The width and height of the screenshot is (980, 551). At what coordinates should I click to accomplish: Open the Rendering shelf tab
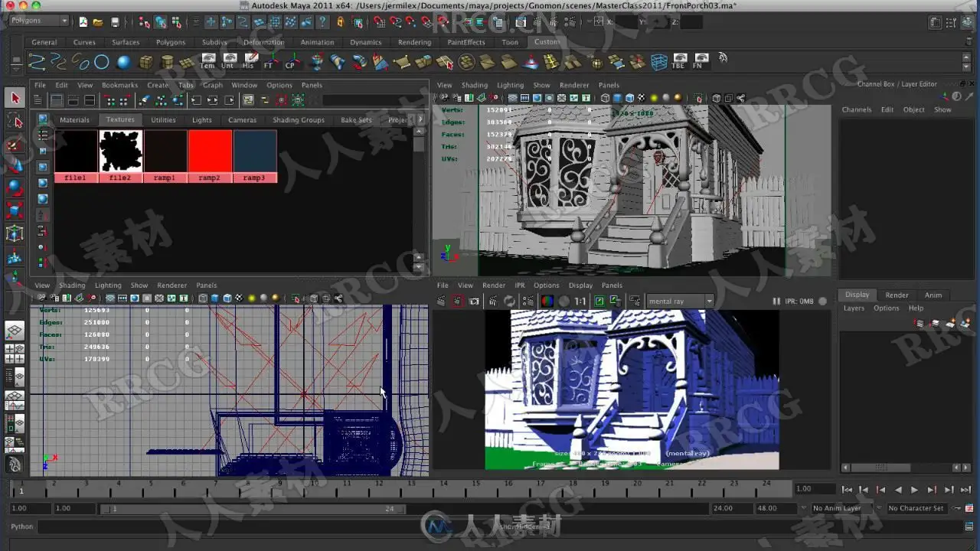(414, 42)
